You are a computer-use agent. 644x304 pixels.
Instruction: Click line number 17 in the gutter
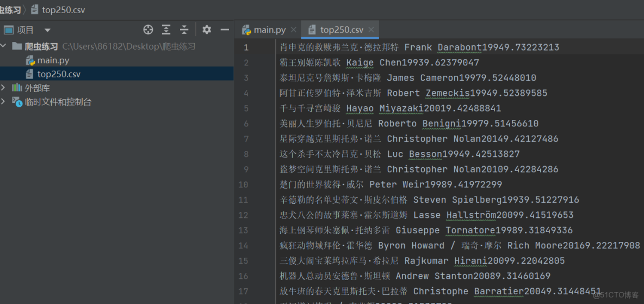pos(243,291)
